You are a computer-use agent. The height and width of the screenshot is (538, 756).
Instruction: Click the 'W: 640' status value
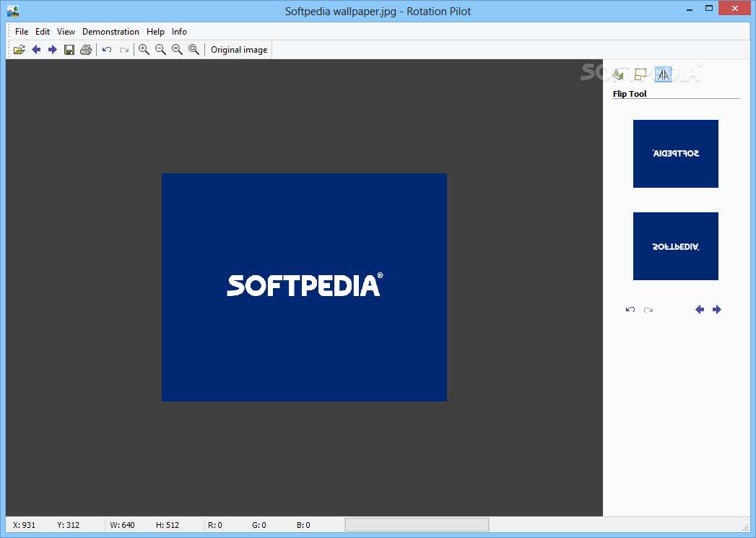(x=123, y=525)
